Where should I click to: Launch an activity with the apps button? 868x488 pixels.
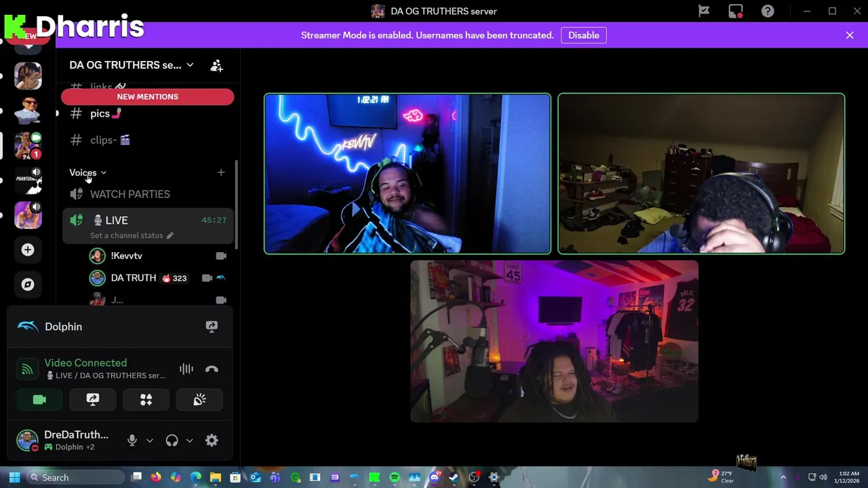pyautogui.click(x=146, y=400)
